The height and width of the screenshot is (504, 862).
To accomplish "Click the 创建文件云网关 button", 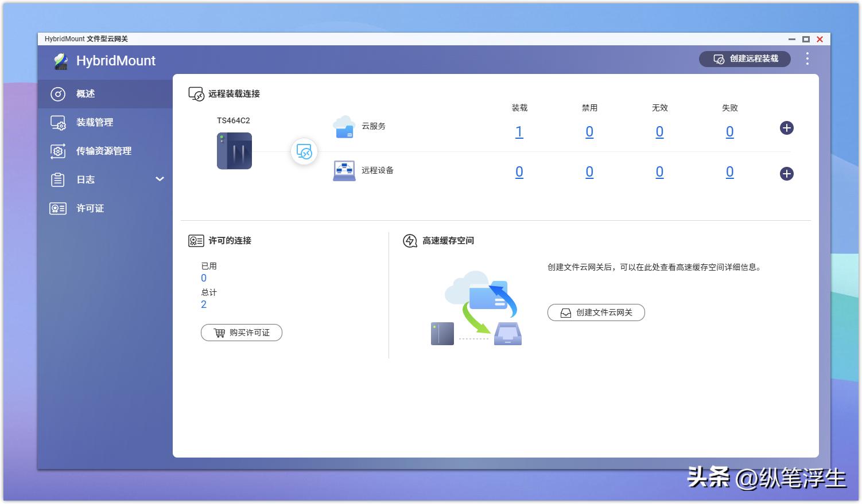I will point(596,312).
